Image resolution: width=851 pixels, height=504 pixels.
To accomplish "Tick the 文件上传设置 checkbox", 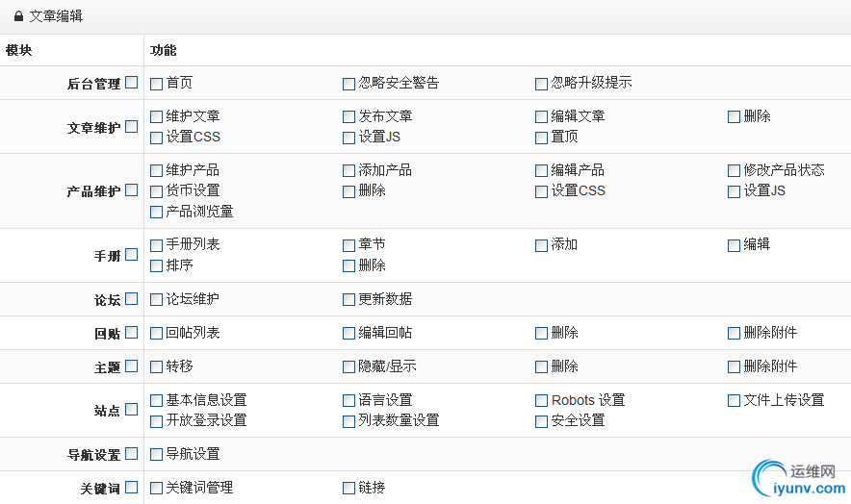I will tap(734, 400).
